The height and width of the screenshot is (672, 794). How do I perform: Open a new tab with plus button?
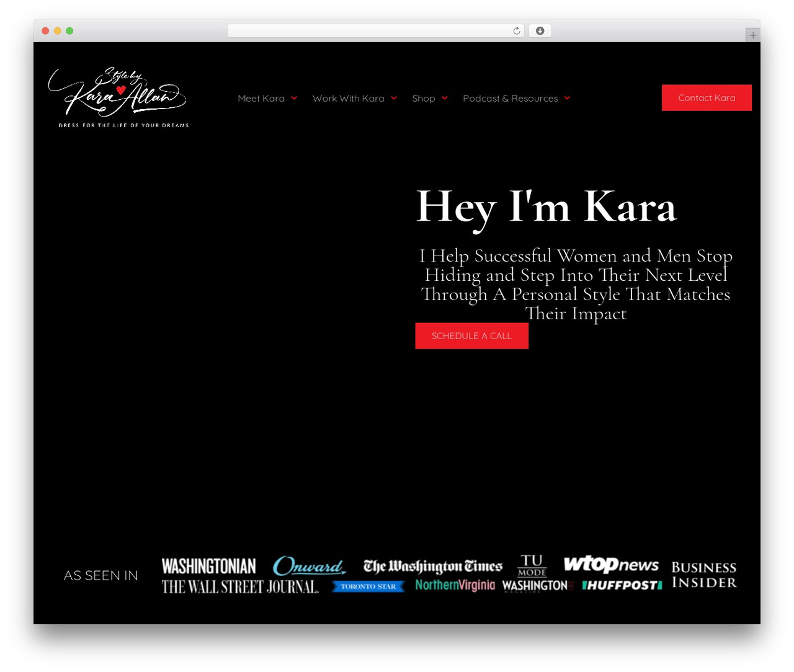coord(752,35)
